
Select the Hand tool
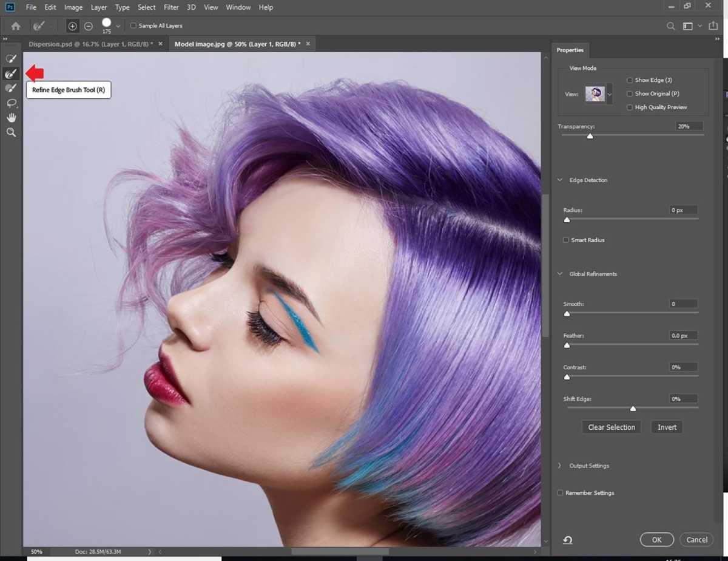pos(11,117)
